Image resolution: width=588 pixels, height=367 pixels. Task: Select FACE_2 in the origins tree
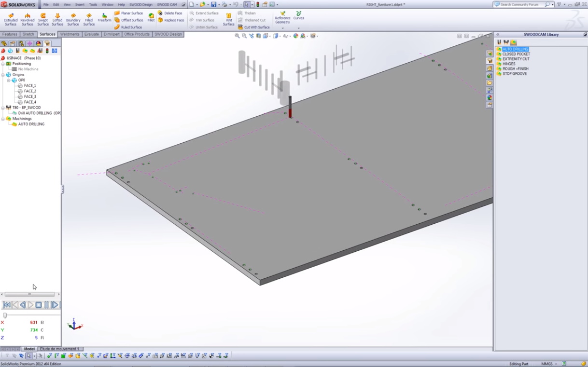(x=30, y=91)
